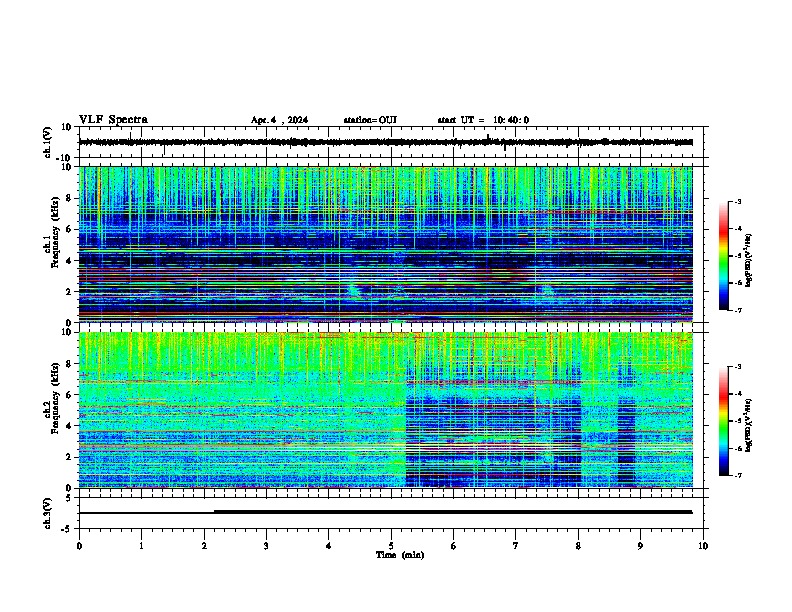
Task: Click the "Time (min)" axis label
Action: [400, 555]
